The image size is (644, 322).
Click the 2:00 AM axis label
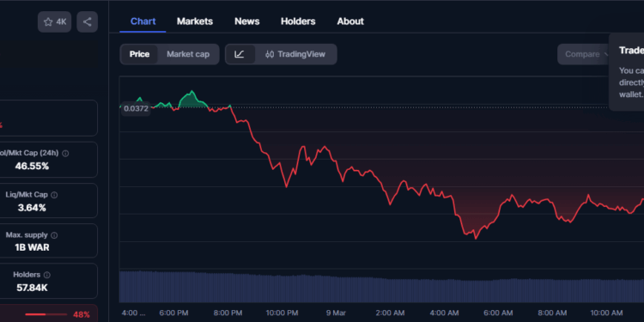tap(390, 313)
